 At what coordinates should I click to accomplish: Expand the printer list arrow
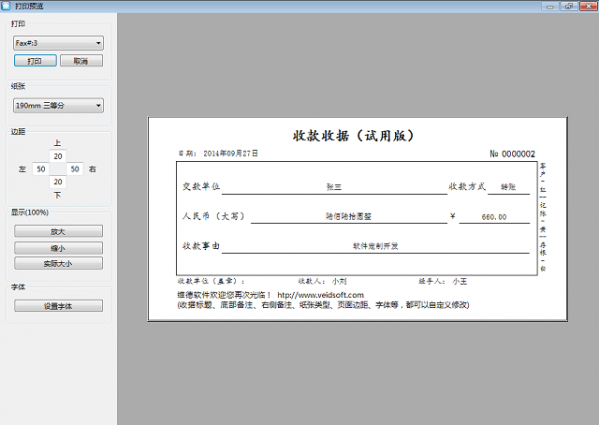click(x=98, y=43)
